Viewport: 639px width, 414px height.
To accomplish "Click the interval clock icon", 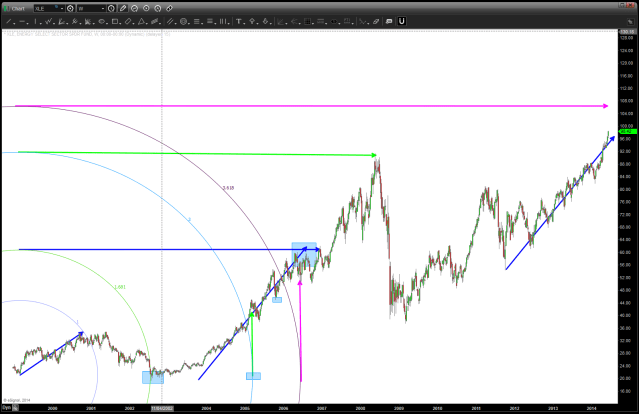I will click(111, 8).
